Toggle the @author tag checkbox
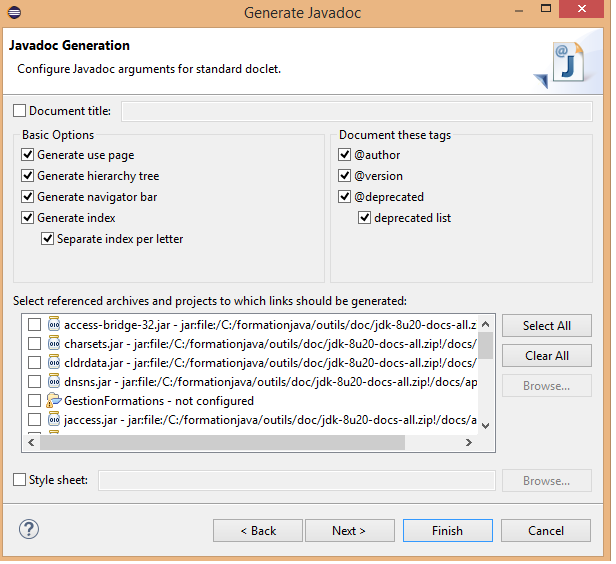The height and width of the screenshot is (564, 616). click(x=345, y=156)
